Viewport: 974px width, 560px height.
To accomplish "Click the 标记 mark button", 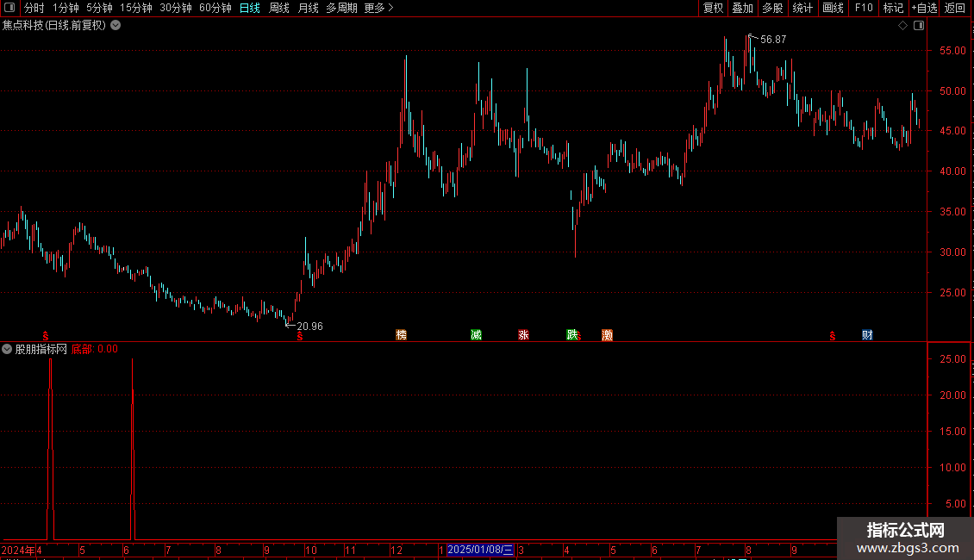I will [893, 8].
